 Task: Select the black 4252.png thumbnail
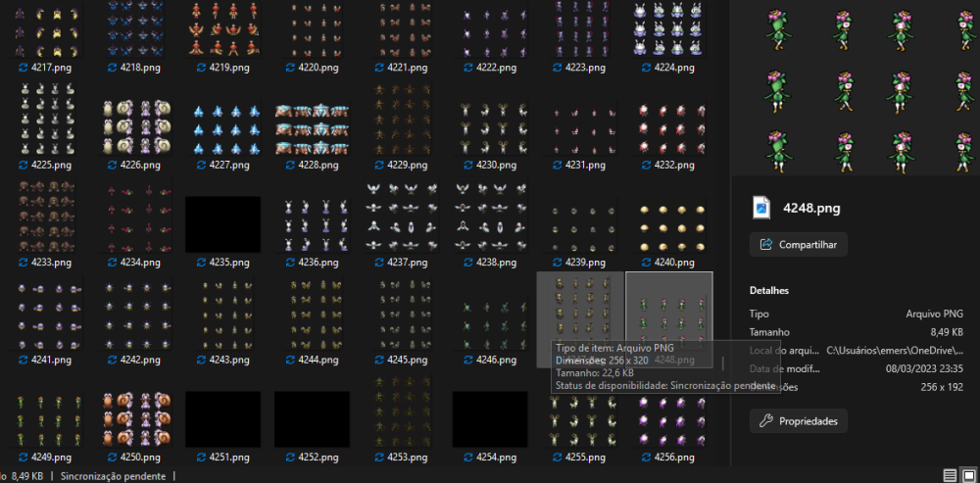tap(312, 420)
